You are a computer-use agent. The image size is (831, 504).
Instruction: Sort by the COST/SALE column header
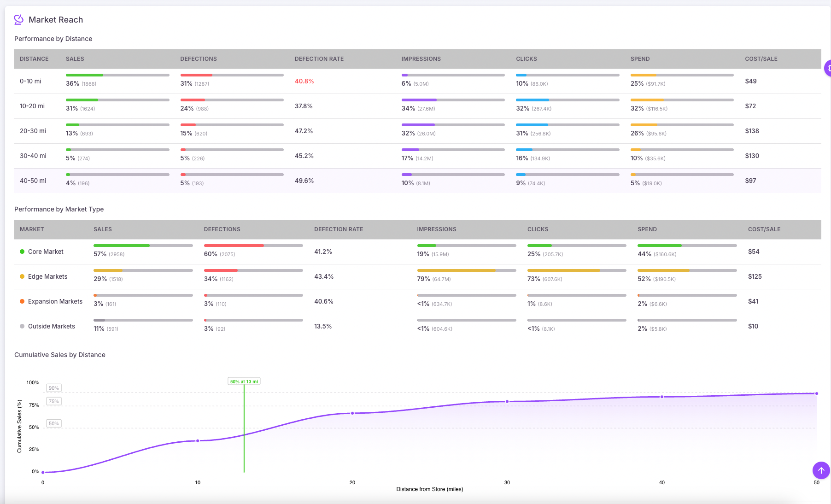click(x=761, y=59)
